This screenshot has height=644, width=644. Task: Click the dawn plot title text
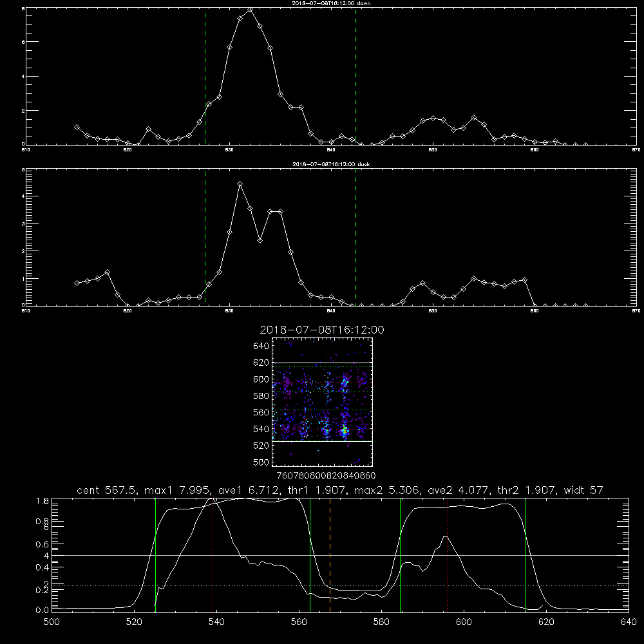pyautogui.click(x=331, y=3)
